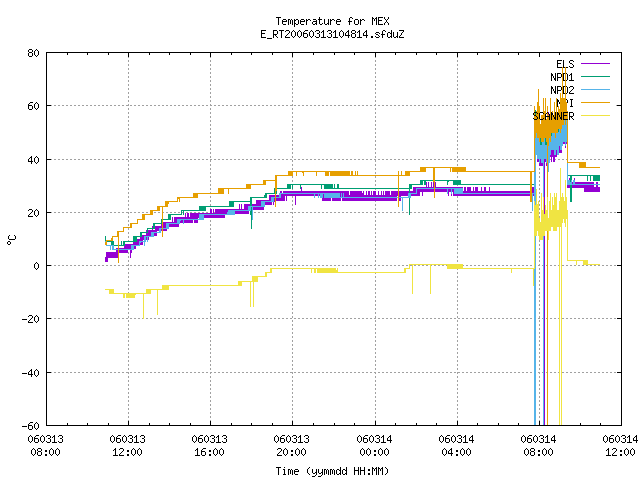Click the 060313 20:00 x-axis label
The width and height of the screenshot is (640, 480).
pyautogui.click(x=291, y=446)
